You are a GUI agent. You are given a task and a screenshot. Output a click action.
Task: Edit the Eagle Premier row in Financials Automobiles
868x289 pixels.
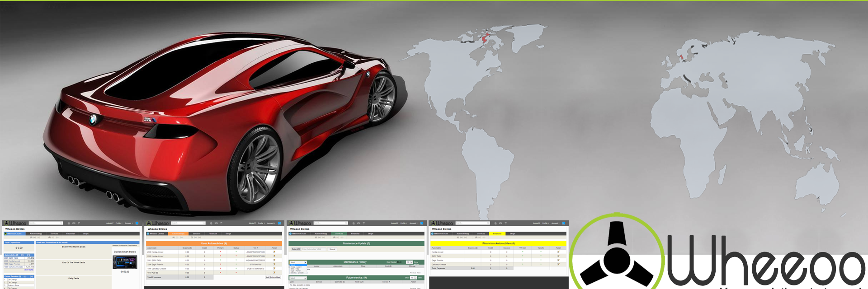pos(558,260)
